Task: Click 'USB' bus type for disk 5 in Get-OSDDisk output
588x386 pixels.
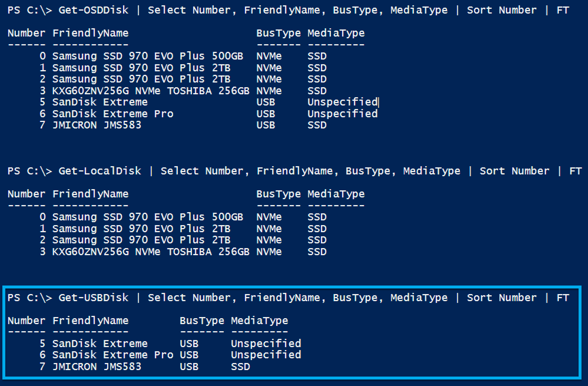Action: (x=266, y=102)
